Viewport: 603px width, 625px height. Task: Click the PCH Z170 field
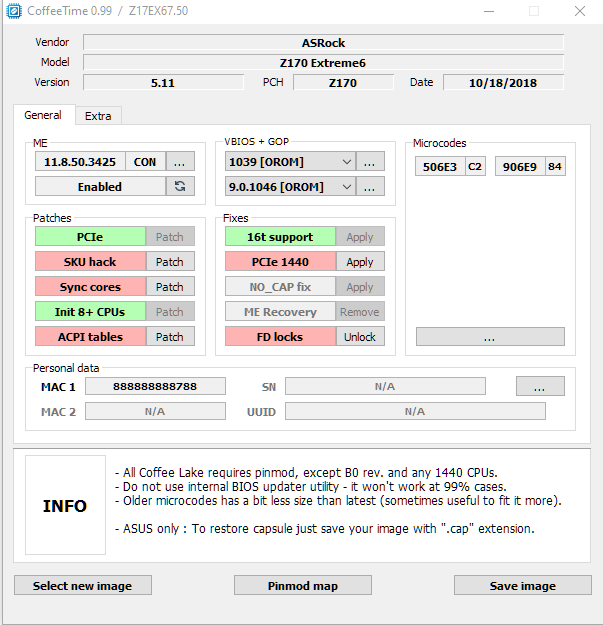tap(343, 83)
